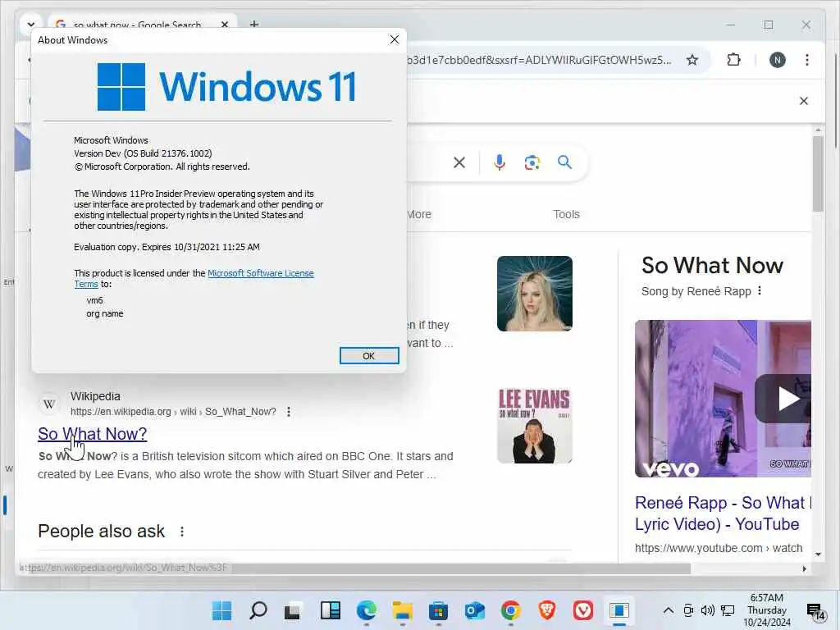Clear the Google search box
The height and width of the screenshot is (630, 840).
coord(459,162)
